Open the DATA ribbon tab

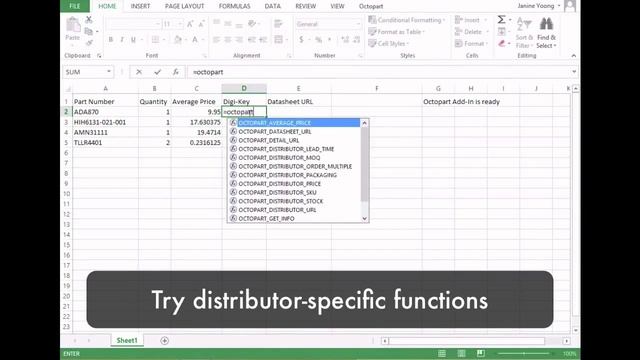tap(273, 6)
